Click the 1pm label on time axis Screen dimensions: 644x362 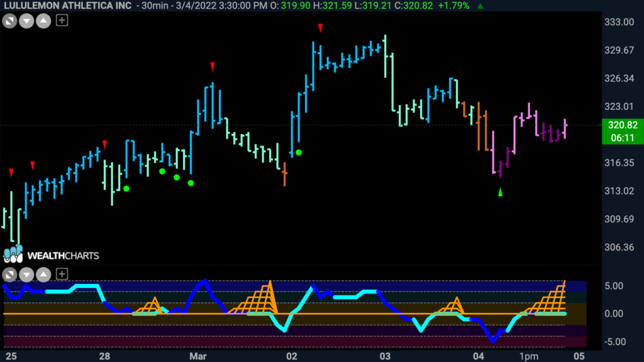pos(528,356)
